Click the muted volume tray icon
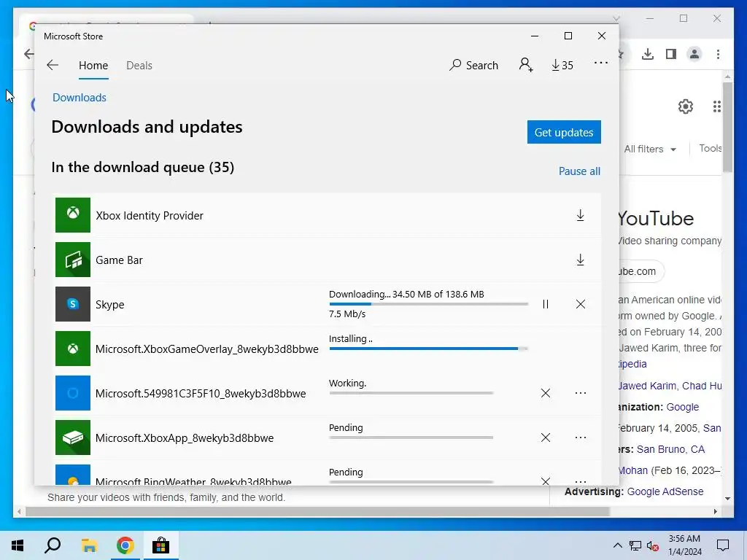Screen dimensions: 747x560 coord(653,546)
